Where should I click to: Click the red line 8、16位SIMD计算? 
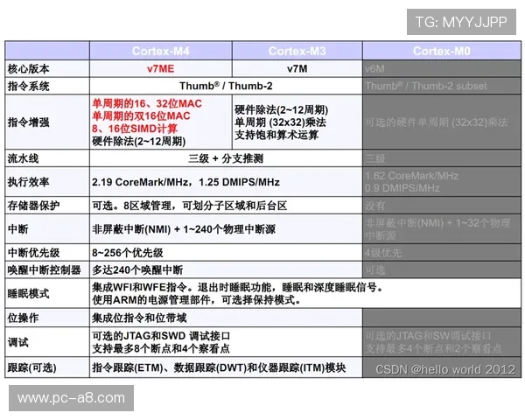pos(135,129)
